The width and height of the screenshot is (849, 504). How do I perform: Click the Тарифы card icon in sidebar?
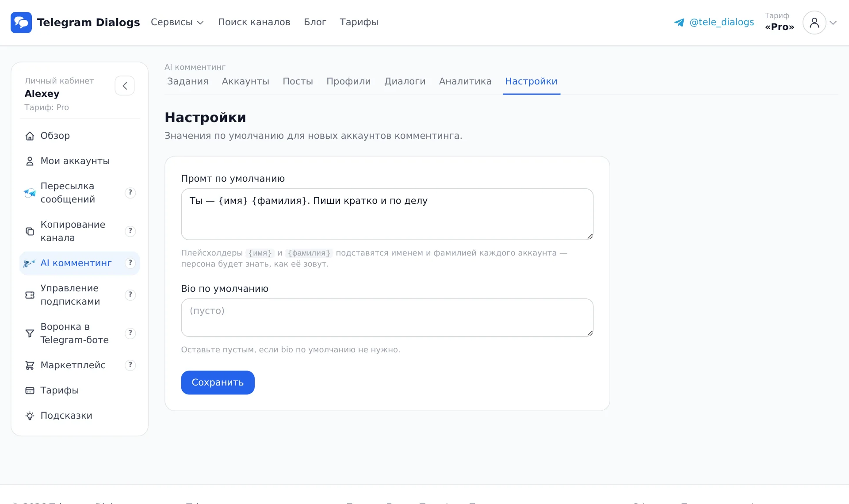[30, 390]
